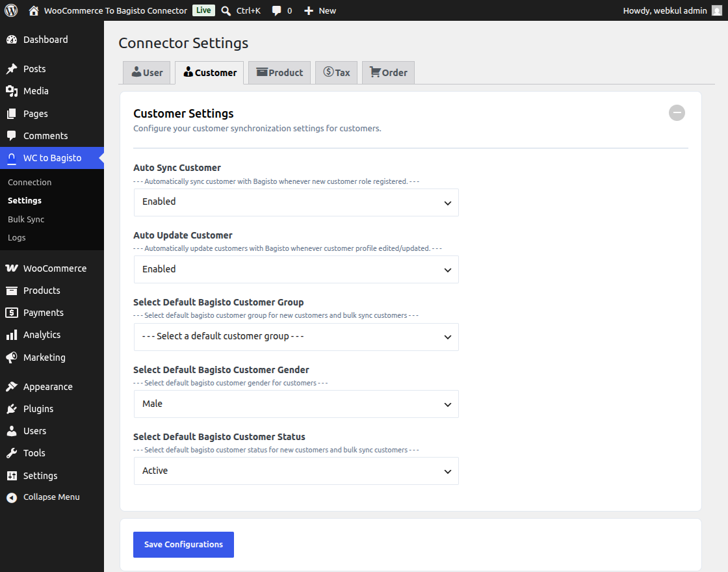728x572 pixels.
Task: Open the Bulk Sync submenu item
Action: point(26,219)
